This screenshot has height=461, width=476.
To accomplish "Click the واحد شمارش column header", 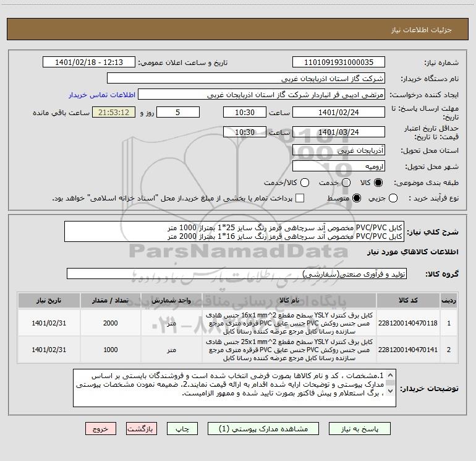I will (171, 300).
